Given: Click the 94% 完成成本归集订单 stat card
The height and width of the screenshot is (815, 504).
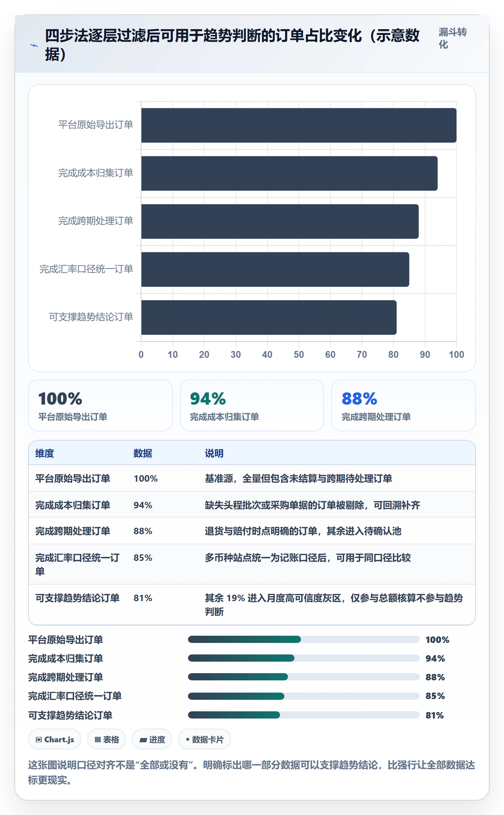Looking at the screenshot, I should coord(252,405).
